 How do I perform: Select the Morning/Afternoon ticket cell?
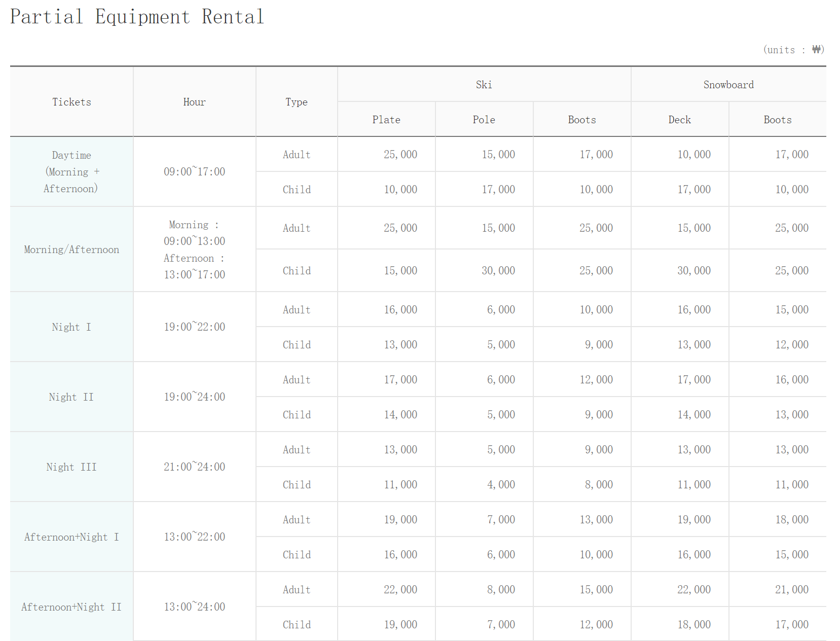pyautogui.click(x=71, y=250)
